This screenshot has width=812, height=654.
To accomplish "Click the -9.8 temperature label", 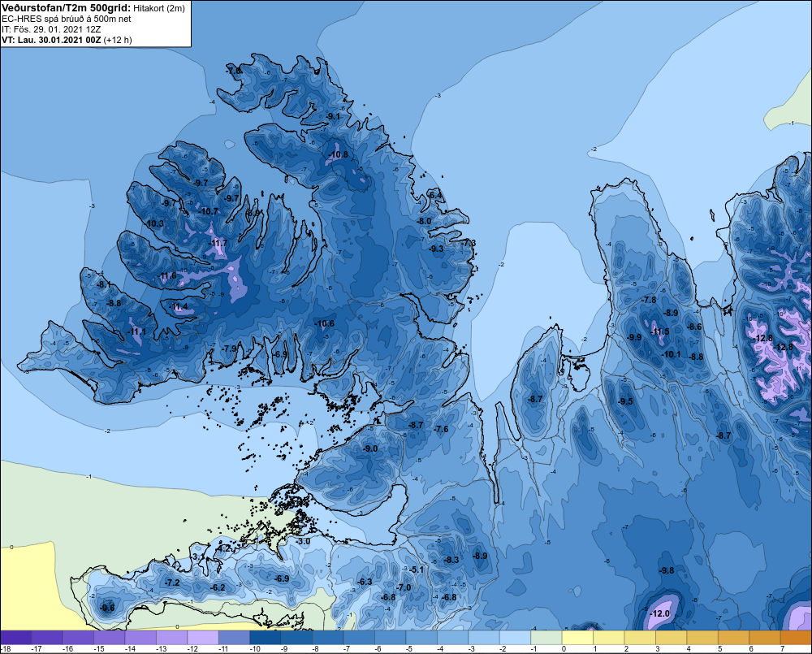I will pyautogui.click(x=667, y=570).
